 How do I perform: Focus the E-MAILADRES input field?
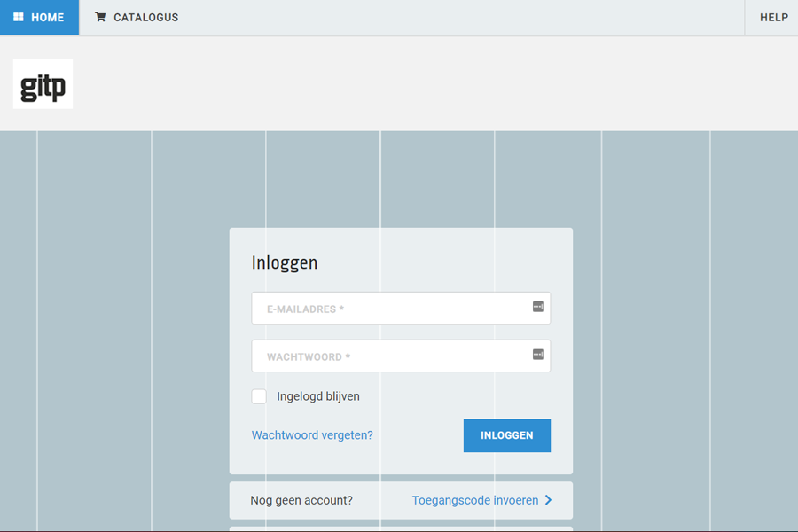coord(401,308)
